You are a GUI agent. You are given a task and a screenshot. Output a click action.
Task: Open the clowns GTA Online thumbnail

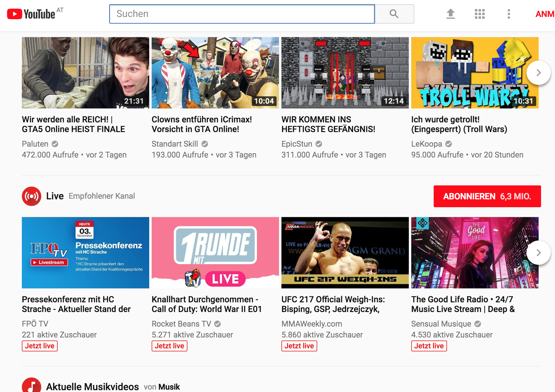(215, 73)
